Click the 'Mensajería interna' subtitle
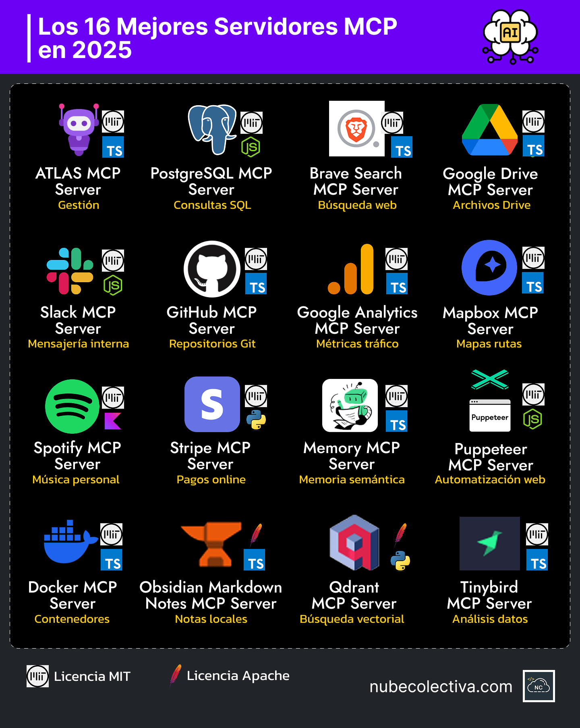This screenshot has width=580, height=728. 79,344
